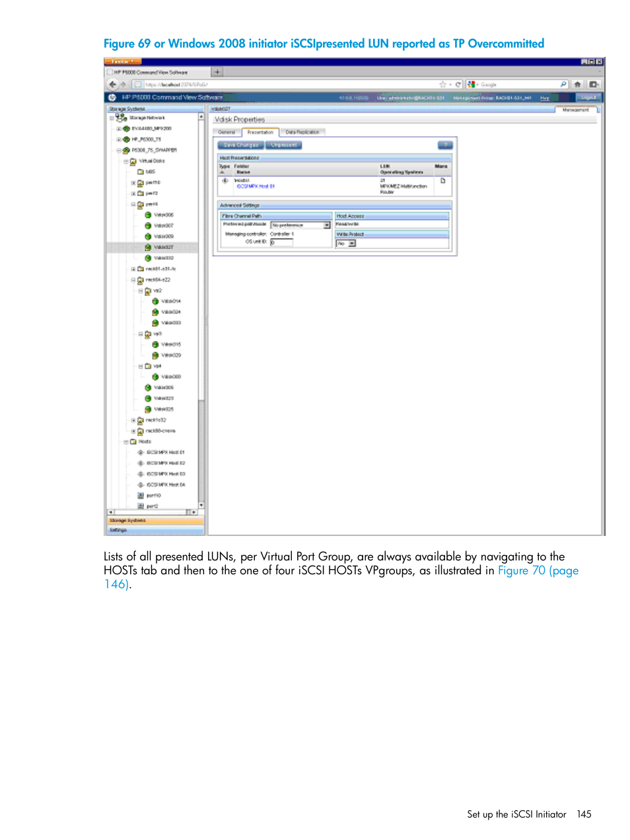Image resolution: width=630 pixels, height=840 pixels.
Task: Select Vdisk029 in the tree
Action: coord(171,356)
